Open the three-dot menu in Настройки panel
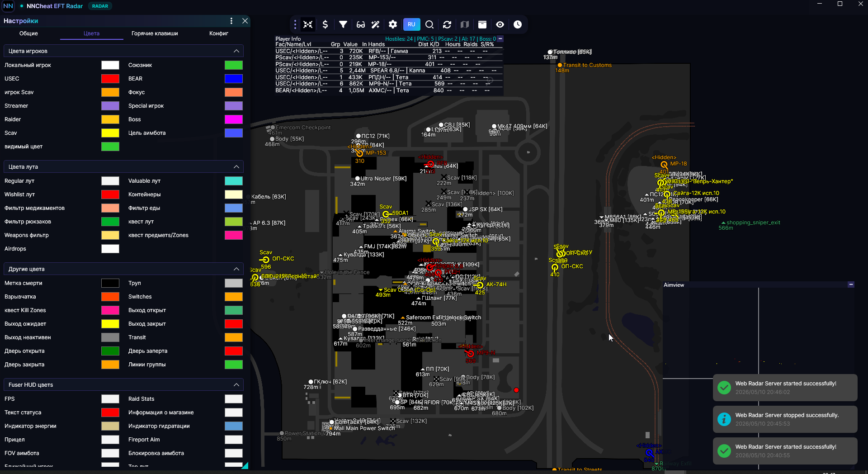868x474 pixels. 231,21
